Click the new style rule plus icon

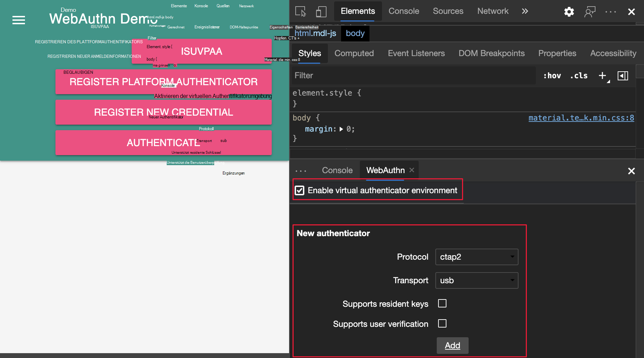602,75
